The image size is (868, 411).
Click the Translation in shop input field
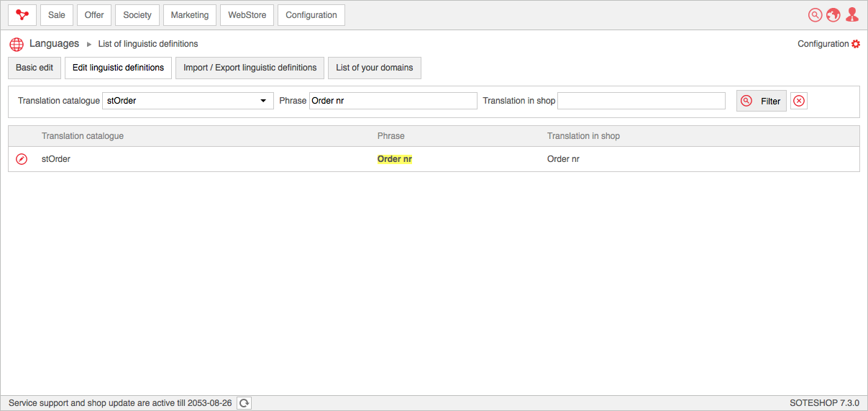pos(641,101)
